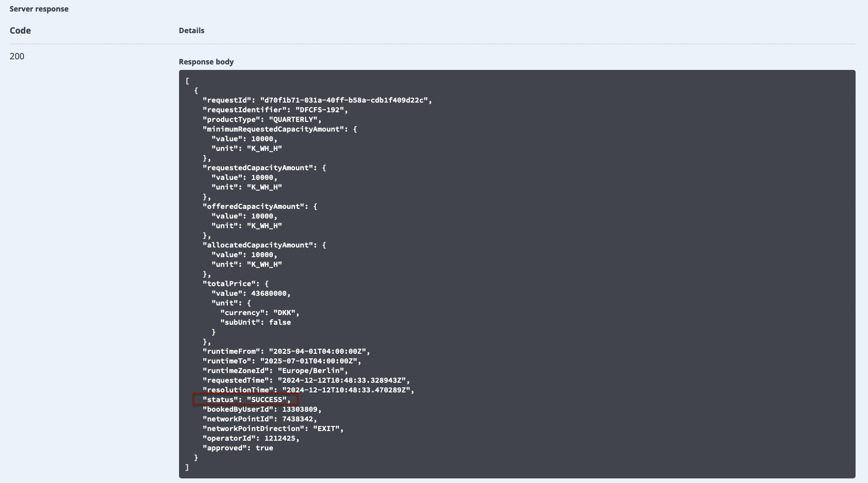Click the requestId value d70f1b71 string

(x=345, y=100)
